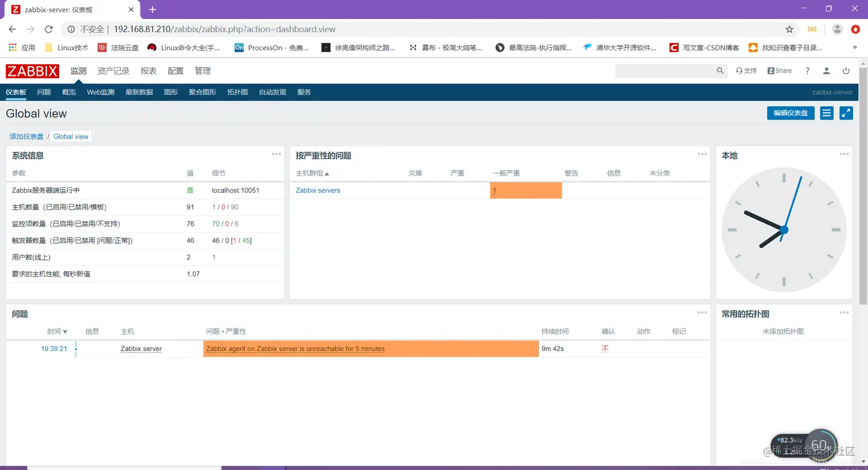
Task: Click the logout power icon
Action: pyautogui.click(x=846, y=71)
